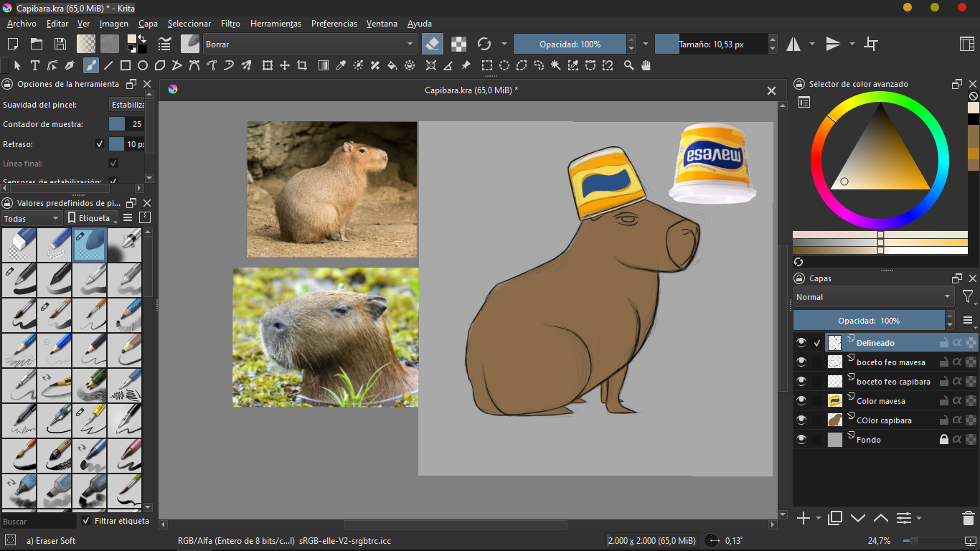
Task: Toggle Eraser mode button
Action: pyautogui.click(x=433, y=44)
